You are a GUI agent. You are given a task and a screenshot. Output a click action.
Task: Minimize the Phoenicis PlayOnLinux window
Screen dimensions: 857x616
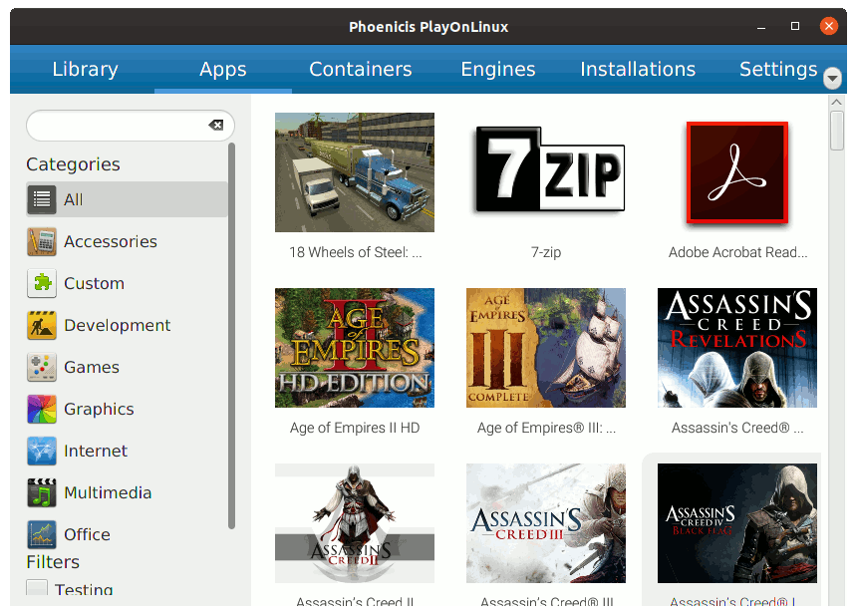coord(760,26)
